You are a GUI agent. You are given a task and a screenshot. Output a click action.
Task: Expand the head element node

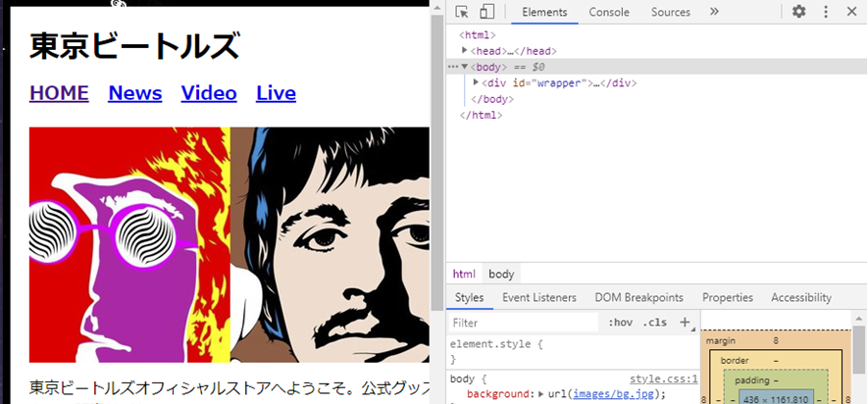point(465,50)
